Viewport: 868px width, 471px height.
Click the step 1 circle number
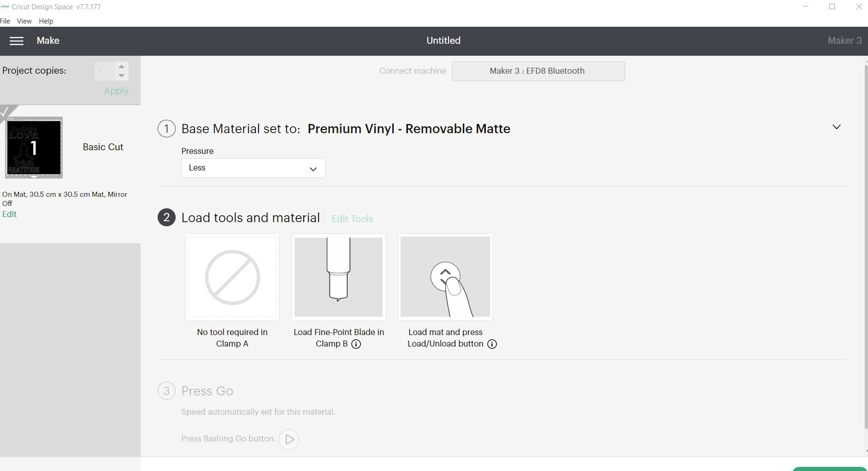[x=166, y=129]
